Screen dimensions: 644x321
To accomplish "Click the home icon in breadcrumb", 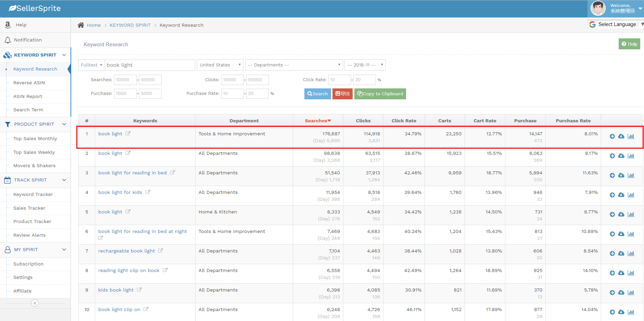I will (x=81, y=25).
